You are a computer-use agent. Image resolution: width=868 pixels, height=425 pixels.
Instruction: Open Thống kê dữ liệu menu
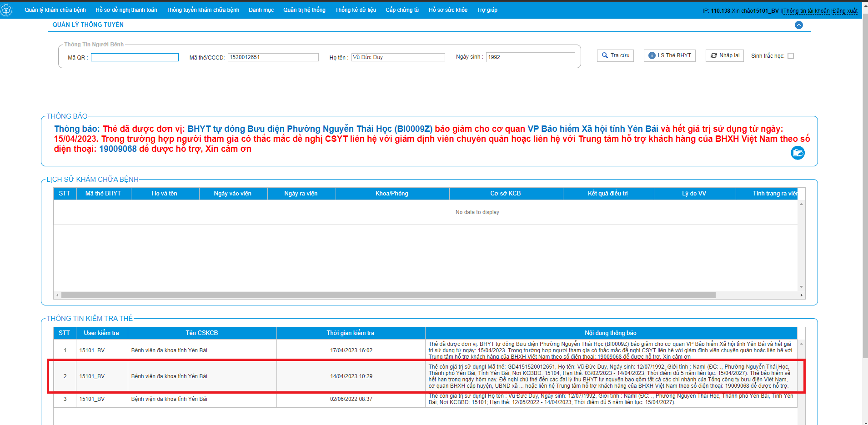click(x=356, y=10)
